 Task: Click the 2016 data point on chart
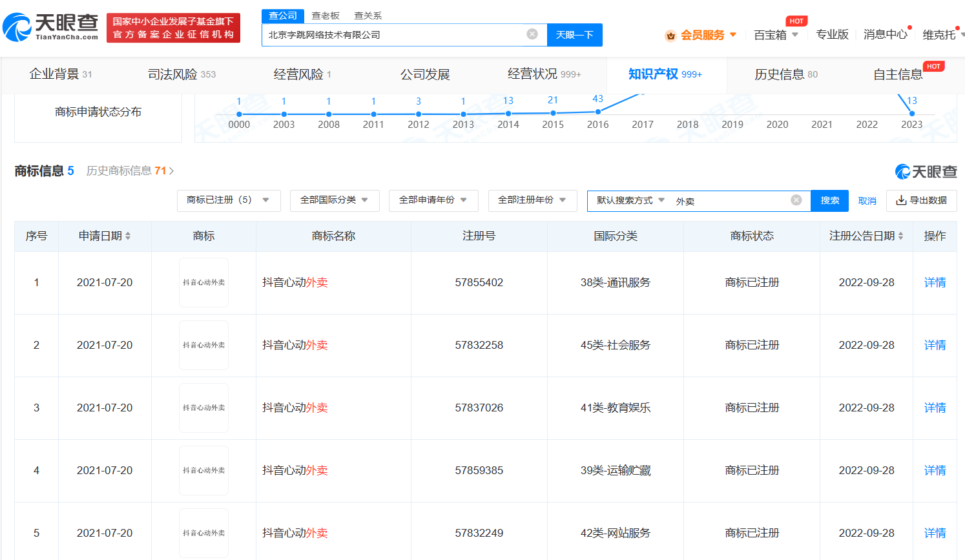[598, 112]
